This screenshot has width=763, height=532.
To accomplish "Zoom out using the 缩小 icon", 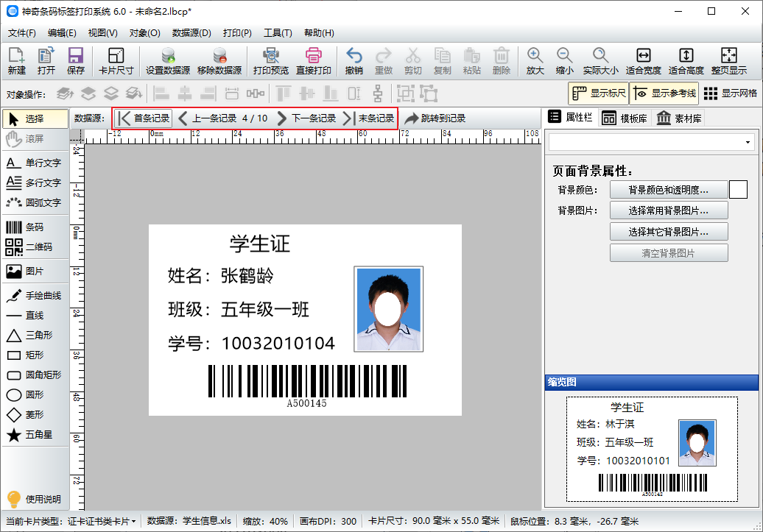I will point(564,61).
